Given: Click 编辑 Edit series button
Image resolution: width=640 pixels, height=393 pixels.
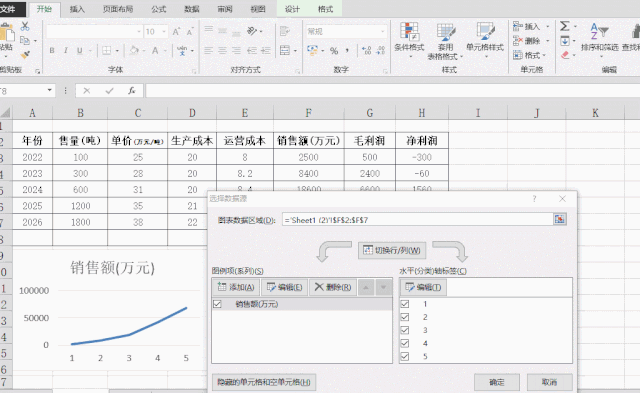Looking at the screenshot, I should click(284, 287).
